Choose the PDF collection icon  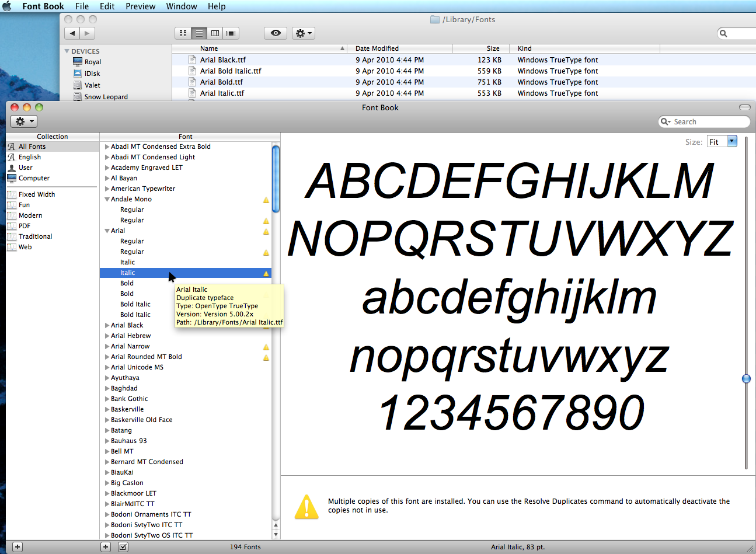coord(11,226)
